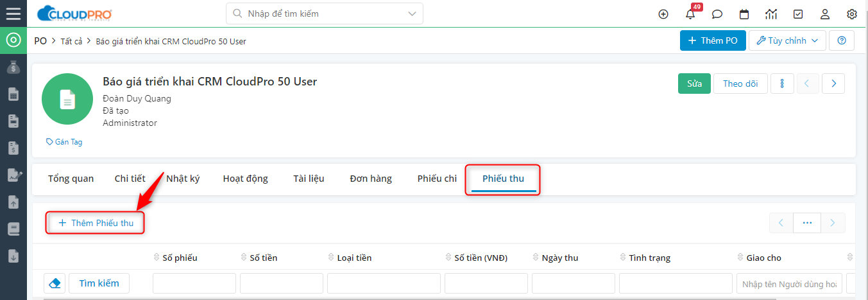This screenshot has height=300, width=868.
Task: Click the Loại tiền filter field
Action: (x=384, y=283)
